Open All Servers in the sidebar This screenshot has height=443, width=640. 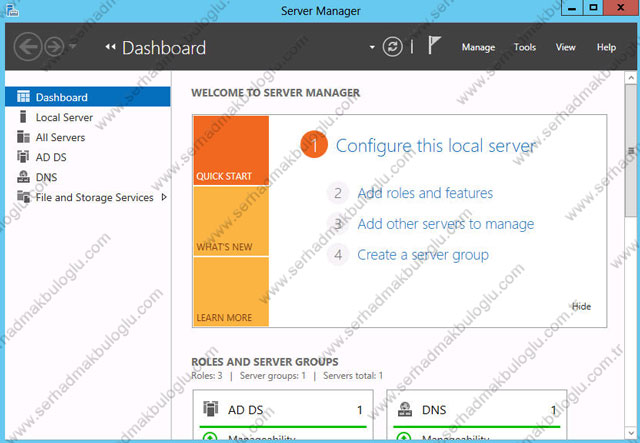pyautogui.click(x=88, y=137)
